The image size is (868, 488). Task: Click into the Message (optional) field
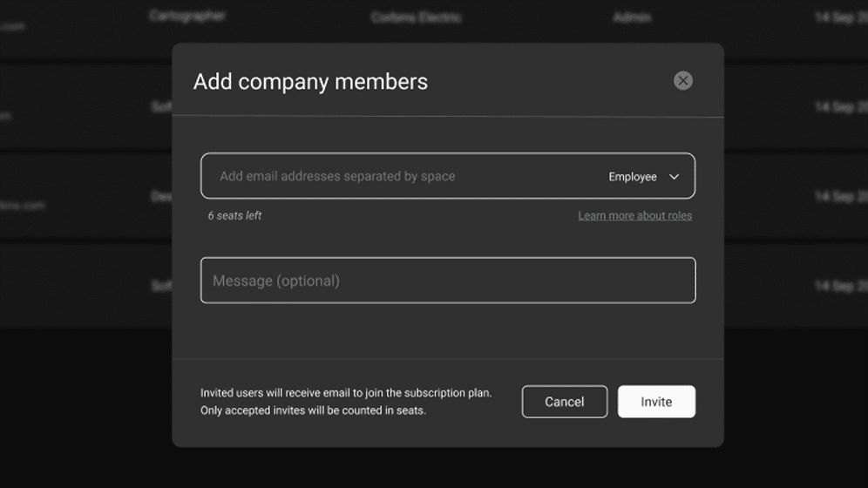point(448,281)
